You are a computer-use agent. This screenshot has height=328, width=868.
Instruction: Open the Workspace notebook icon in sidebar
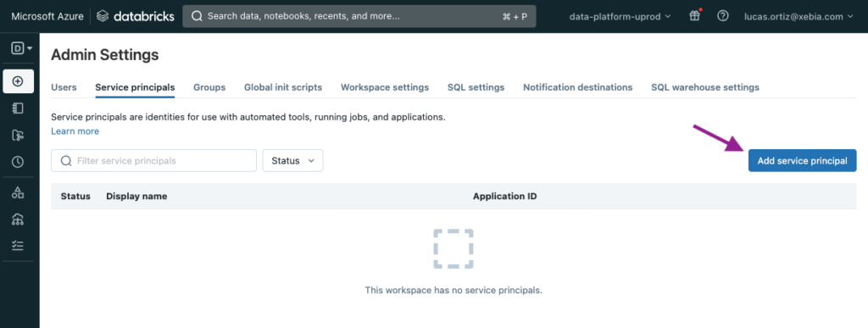tap(18, 108)
